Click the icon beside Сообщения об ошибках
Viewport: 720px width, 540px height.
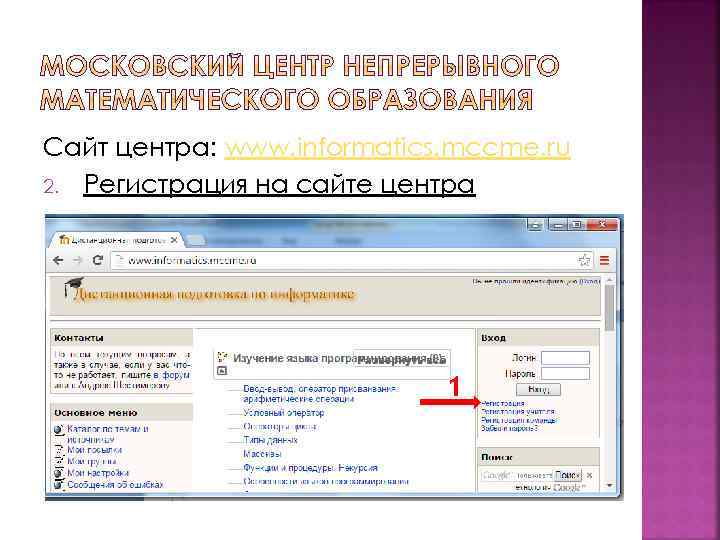(x=58, y=485)
